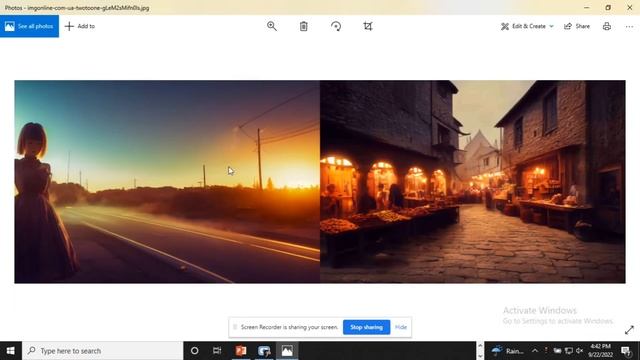640x360 pixels.
Task: Open the Action Center notifications icon
Action: pos(626,351)
